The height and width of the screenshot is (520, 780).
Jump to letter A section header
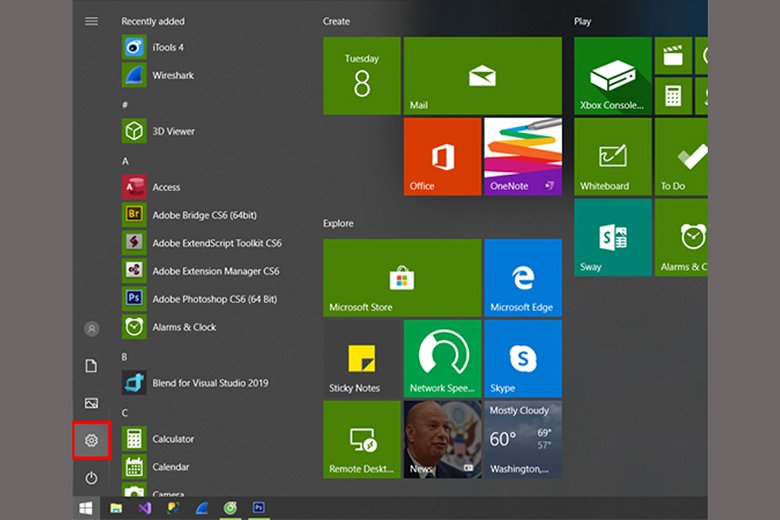coord(126,161)
